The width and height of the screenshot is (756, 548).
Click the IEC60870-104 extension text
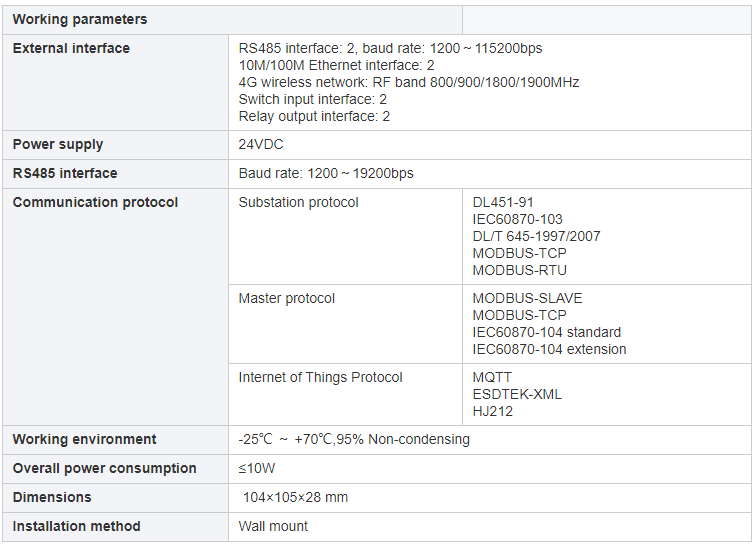click(549, 349)
